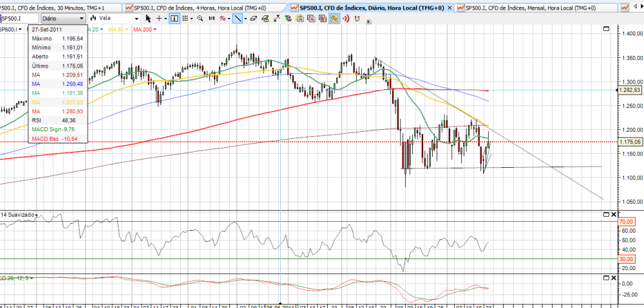Switch to the 30 Minutos chart tab
644x308 pixels.
(61, 8)
